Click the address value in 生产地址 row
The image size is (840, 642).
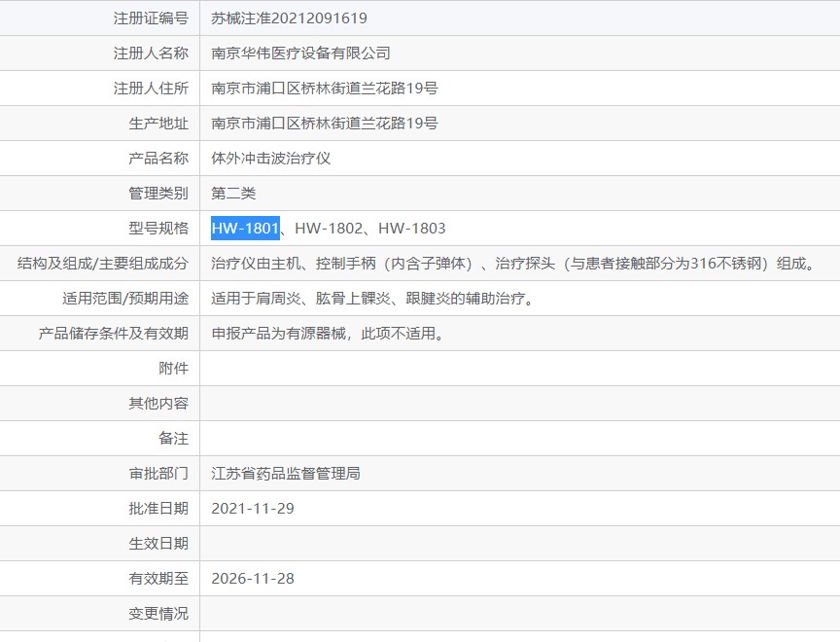pyautogui.click(x=324, y=124)
